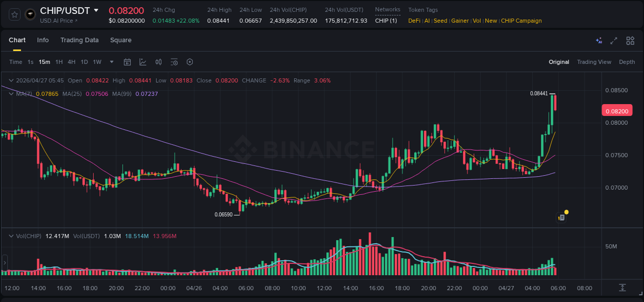The width and height of the screenshot is (644, 302).
Task: Click the 0.06590 low price marker
Action: pyautogui.click(x=224, y=214)
